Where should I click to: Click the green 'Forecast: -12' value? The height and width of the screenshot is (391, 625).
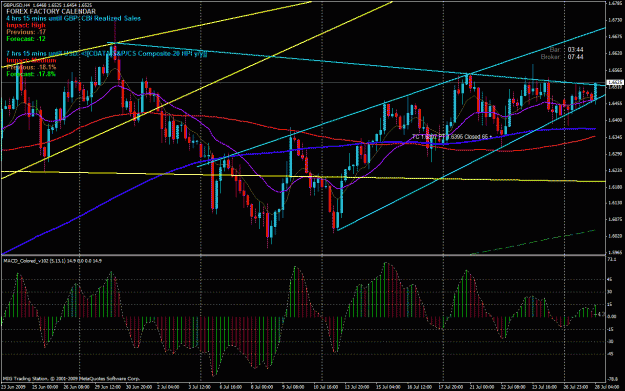pyautogui.click(x=26, y=39)
